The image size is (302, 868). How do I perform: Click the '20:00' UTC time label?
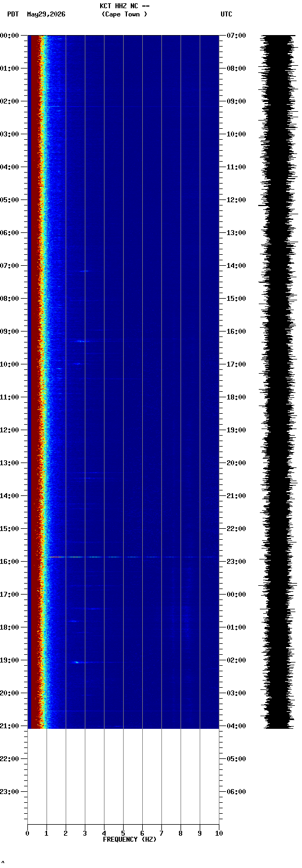coord(236,463)
